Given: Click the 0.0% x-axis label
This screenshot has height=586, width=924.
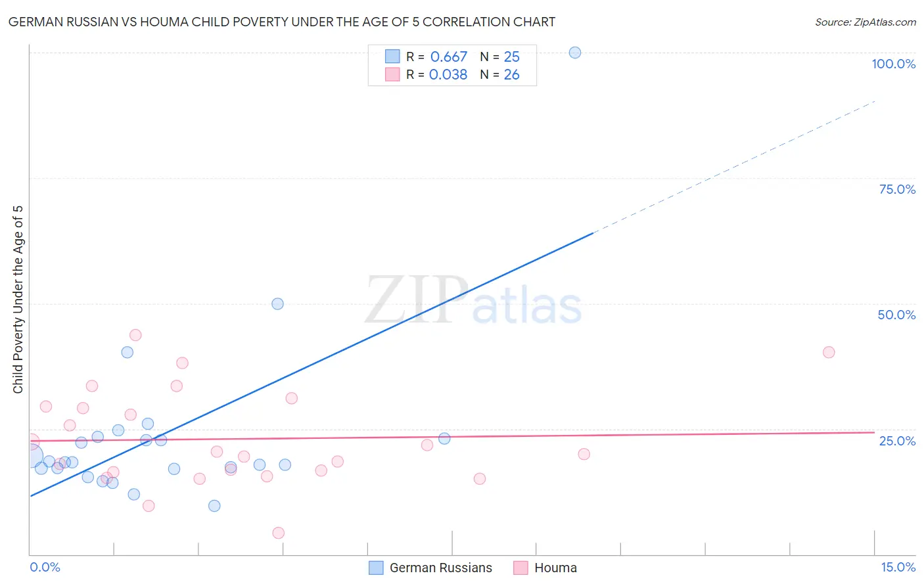Looking at the screenshot, I should click(45, 567).
